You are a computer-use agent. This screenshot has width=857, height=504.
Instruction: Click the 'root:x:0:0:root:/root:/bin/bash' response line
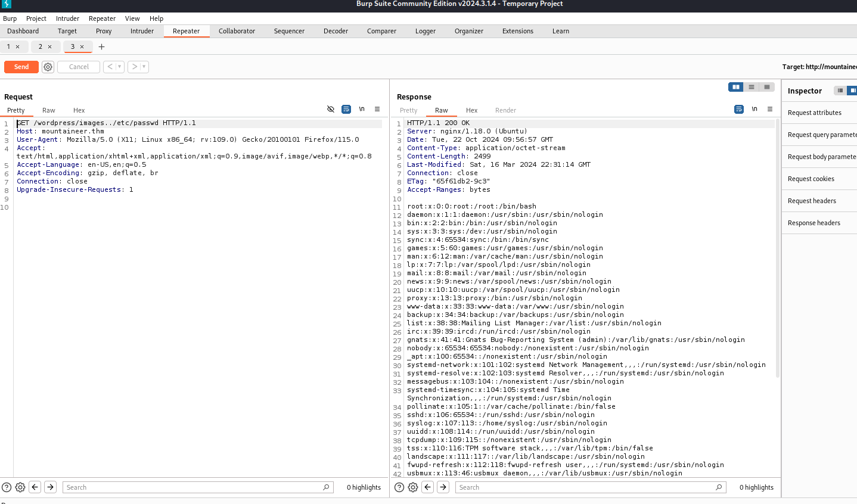(x=471, y=207)
